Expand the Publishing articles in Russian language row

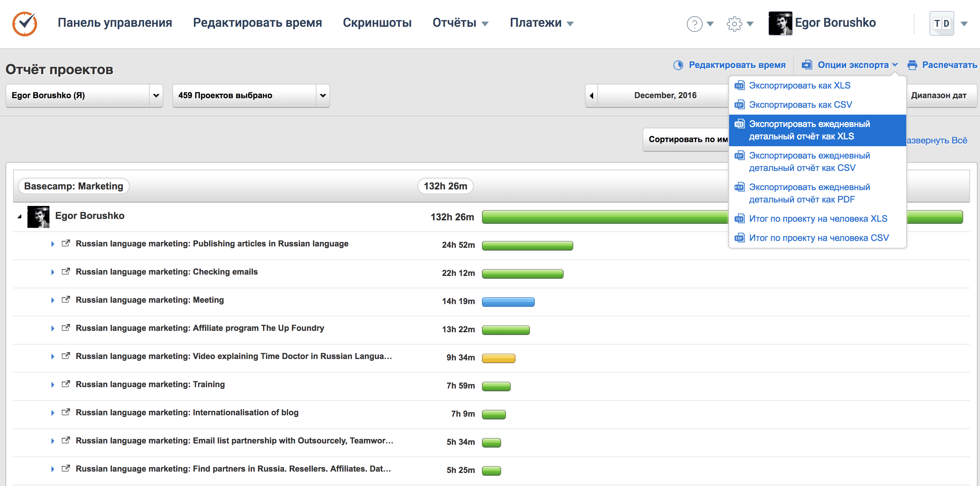[53, 244]
